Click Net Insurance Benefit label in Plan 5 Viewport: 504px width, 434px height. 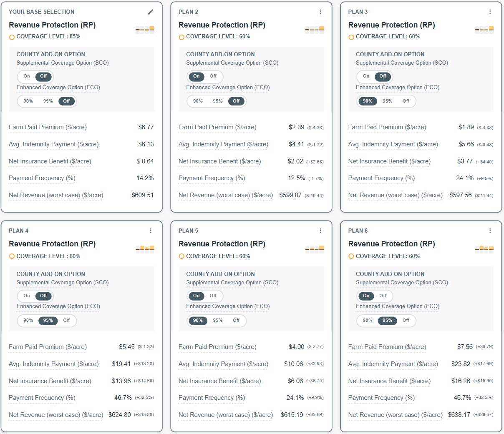point(219,381)
